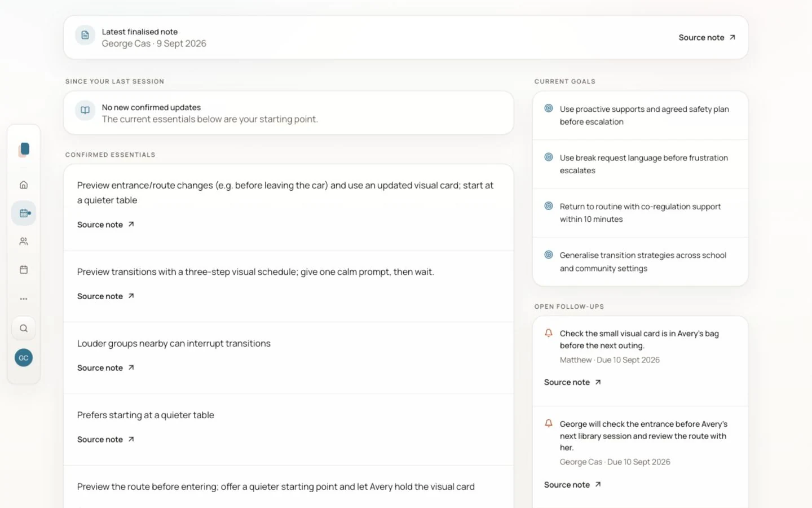Image resolution: width=812 pixels, height=508 pixels.
Task: Open Source note for George Cas follow-up
Action: point(572,485)
